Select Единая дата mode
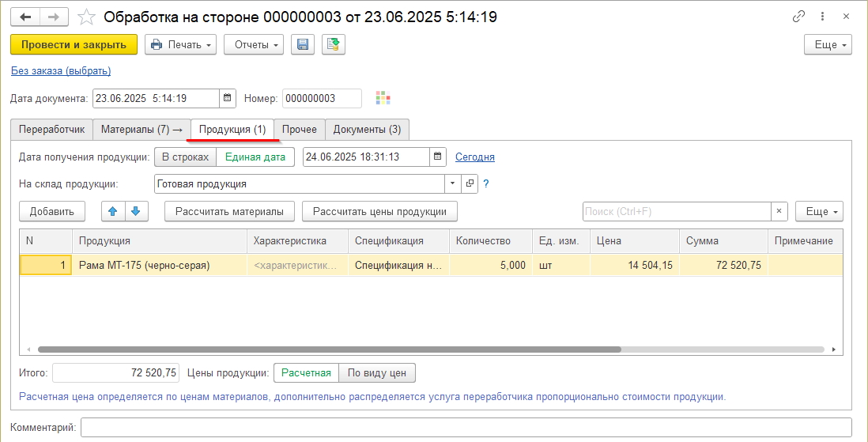 click(255, 157)
